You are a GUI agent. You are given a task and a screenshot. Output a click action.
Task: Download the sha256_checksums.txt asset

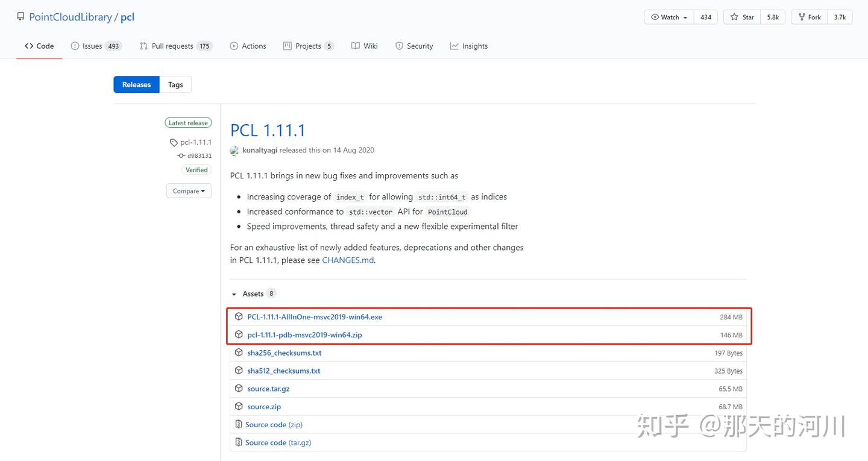pos(284,353)
